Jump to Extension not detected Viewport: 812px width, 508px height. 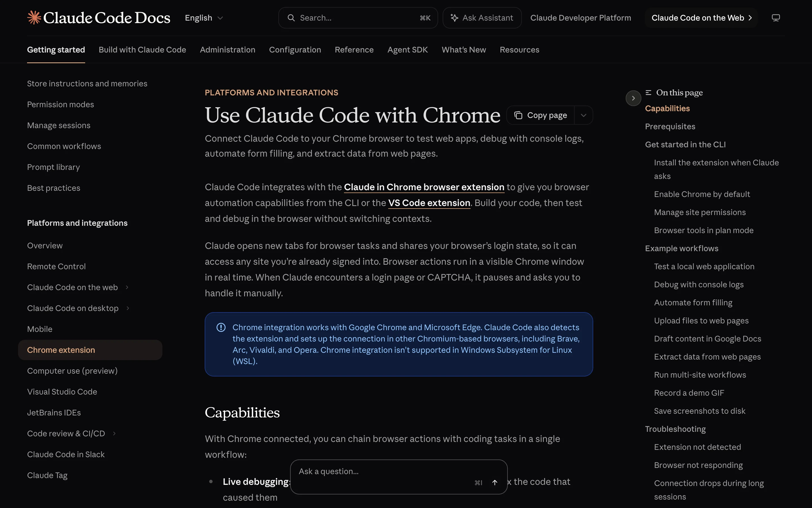[698, 447]
